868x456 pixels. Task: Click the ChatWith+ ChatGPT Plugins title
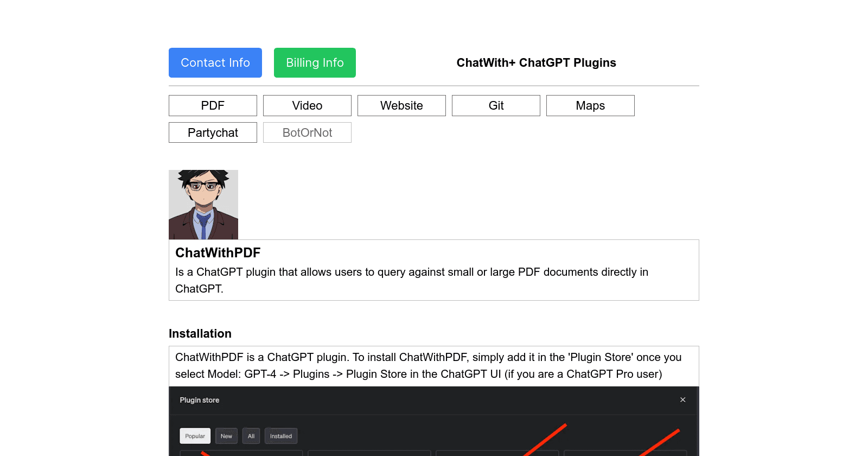[537, 62]
